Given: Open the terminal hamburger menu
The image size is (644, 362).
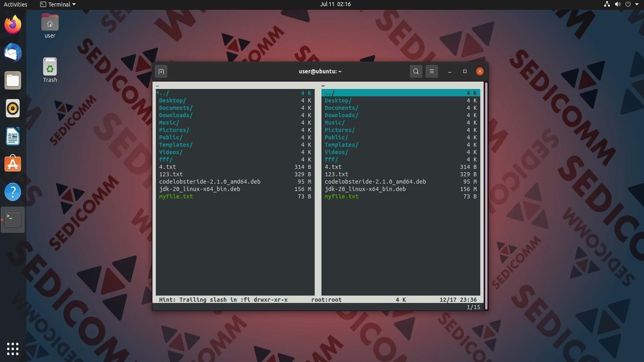Looking at the screenshot, I should point(432,71).
